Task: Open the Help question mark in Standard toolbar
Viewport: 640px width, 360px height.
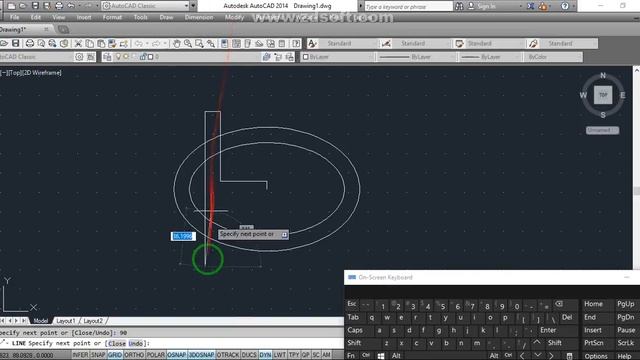Action: [296, 43]
